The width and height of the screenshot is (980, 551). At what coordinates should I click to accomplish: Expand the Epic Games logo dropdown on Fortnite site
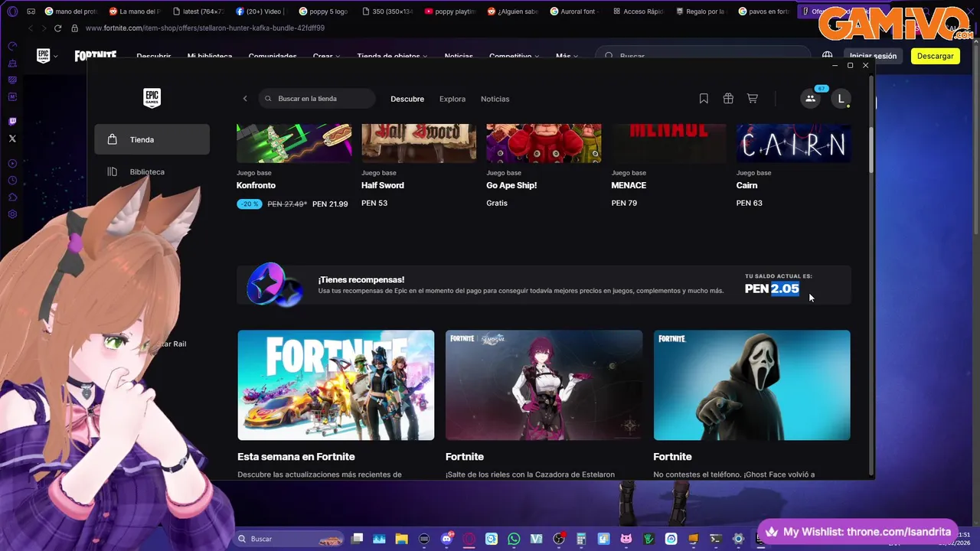pos(47,56)
